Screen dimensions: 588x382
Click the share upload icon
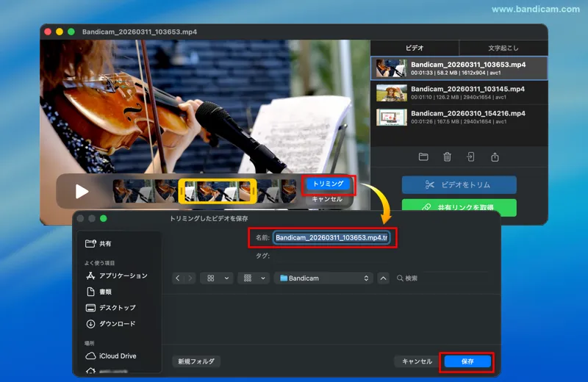pos(495,156)
